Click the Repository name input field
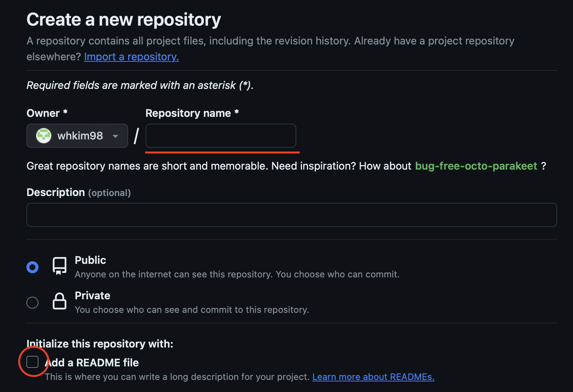Viewport: 573px width, 392px height. 221,136
